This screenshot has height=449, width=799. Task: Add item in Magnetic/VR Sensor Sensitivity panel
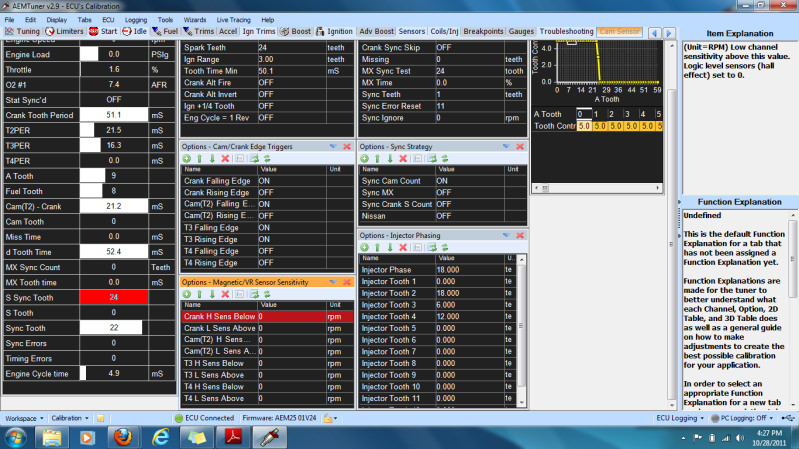click(187, 294)
